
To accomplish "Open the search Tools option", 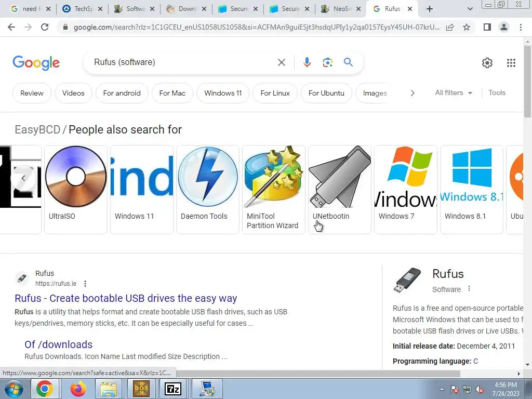I will click(x=497, y=92).
